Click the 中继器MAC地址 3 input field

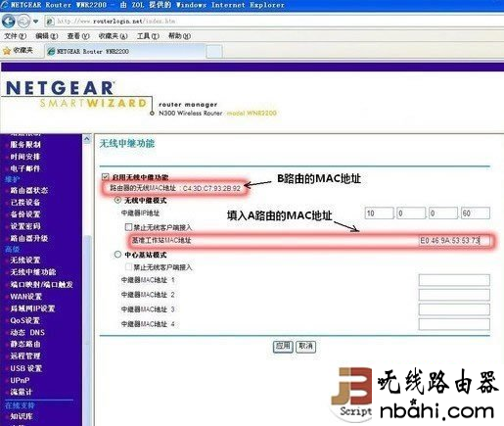[454, 309]
